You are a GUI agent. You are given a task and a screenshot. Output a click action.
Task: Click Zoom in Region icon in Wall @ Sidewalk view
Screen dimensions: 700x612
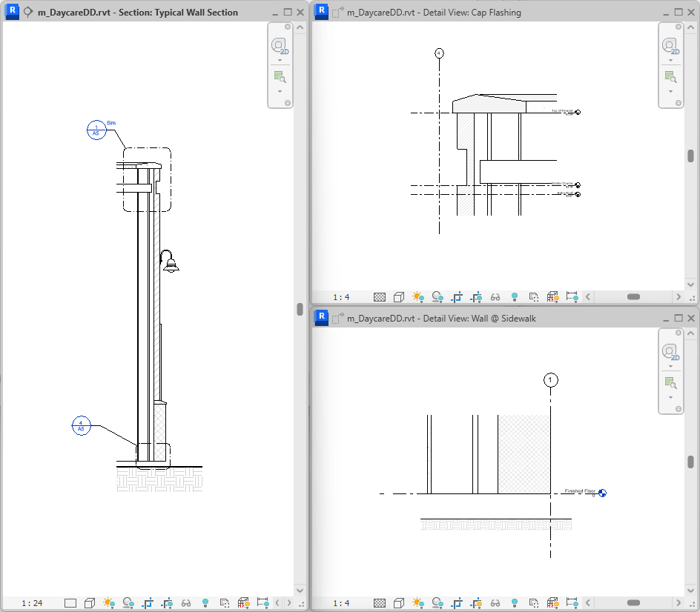[670, 383]
